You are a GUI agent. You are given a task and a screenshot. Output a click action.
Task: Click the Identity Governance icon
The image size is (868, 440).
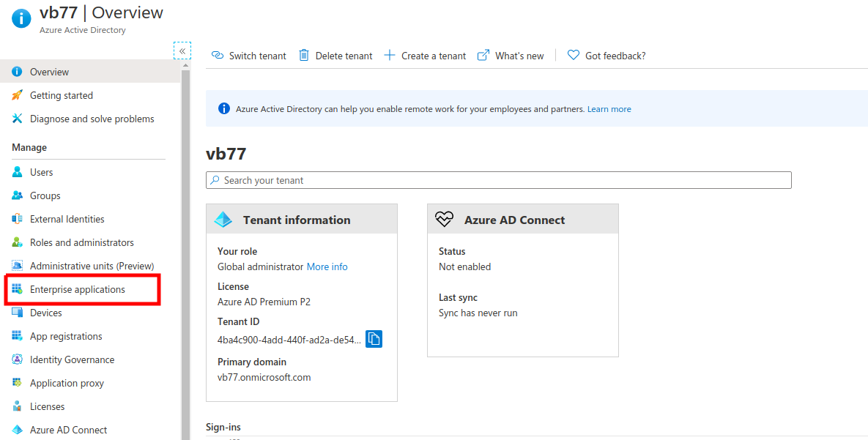17,359
